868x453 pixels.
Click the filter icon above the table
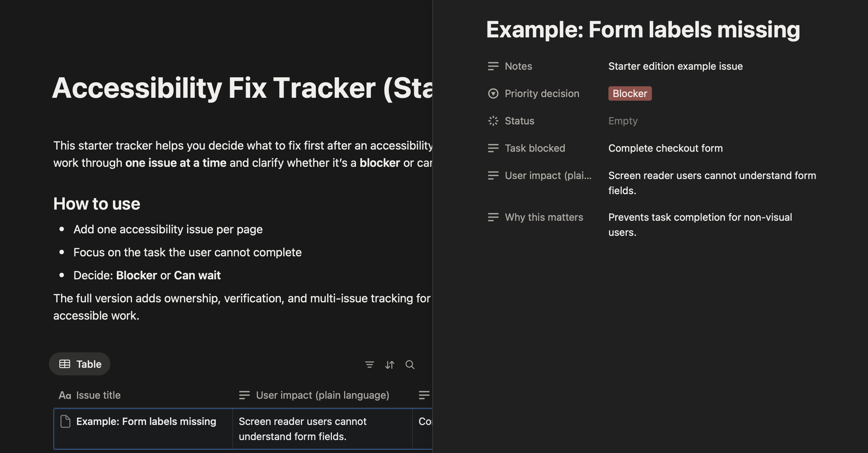pos(369,365)
